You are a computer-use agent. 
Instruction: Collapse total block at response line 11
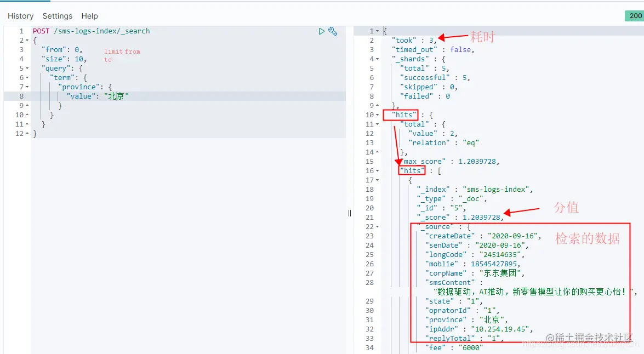378,124
